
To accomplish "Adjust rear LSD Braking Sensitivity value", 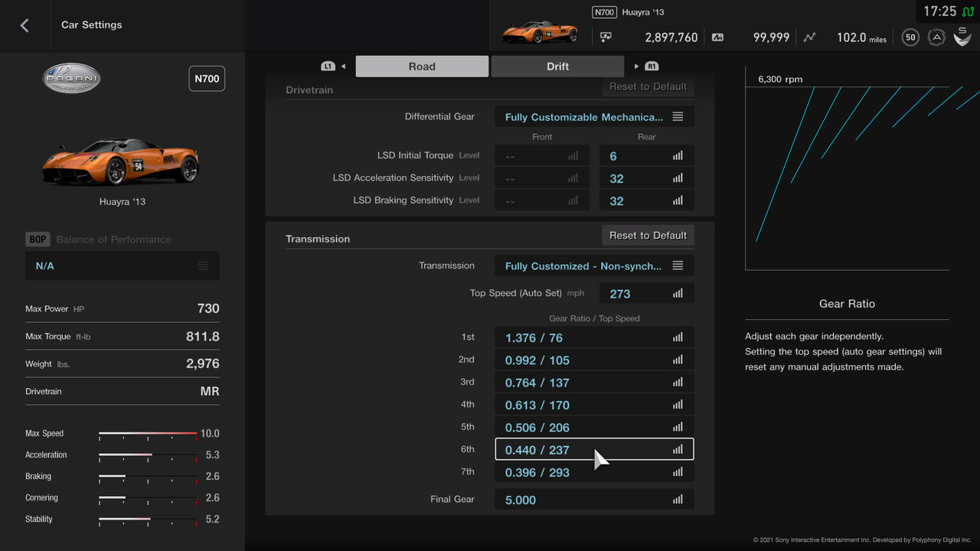I will 647,201.
